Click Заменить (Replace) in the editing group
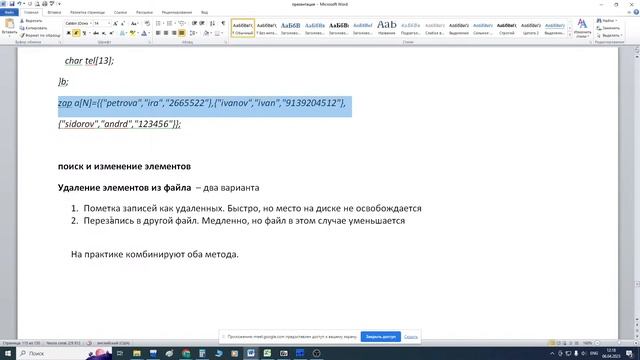640x360 pixels. [x=608, y=28]
